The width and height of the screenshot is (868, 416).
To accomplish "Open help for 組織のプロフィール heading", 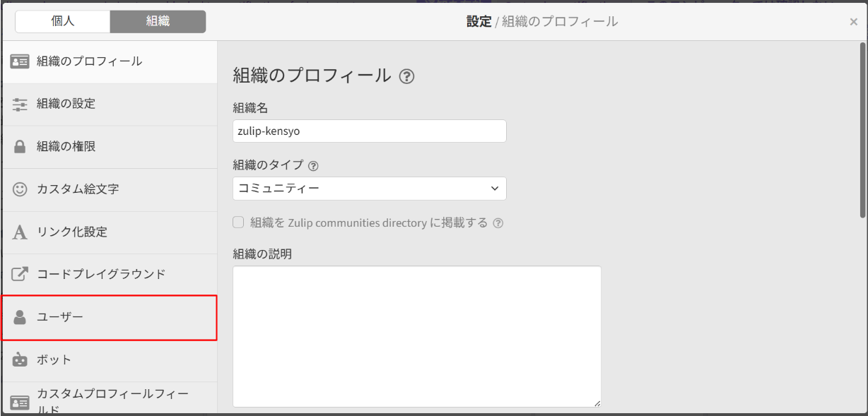I will [x=407, y=76].
